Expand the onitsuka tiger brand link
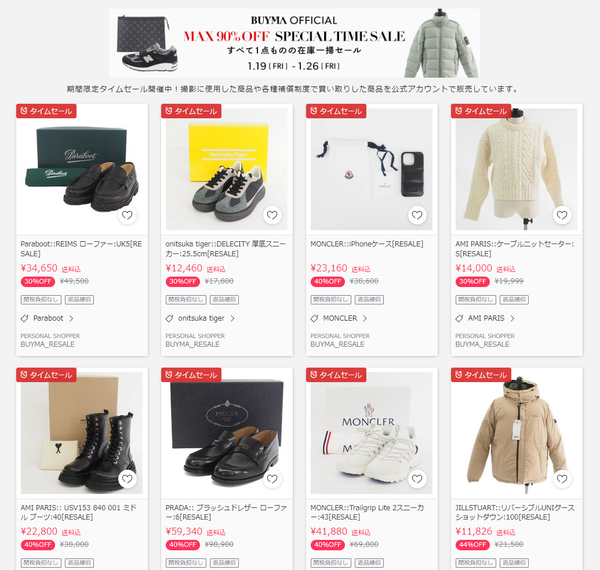Image resolution: width=600 pixels, height=570 pixels. coord(232,318)
